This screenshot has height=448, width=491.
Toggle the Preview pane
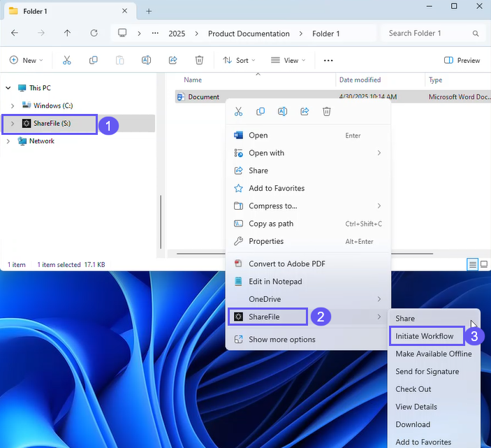[462, 60]
